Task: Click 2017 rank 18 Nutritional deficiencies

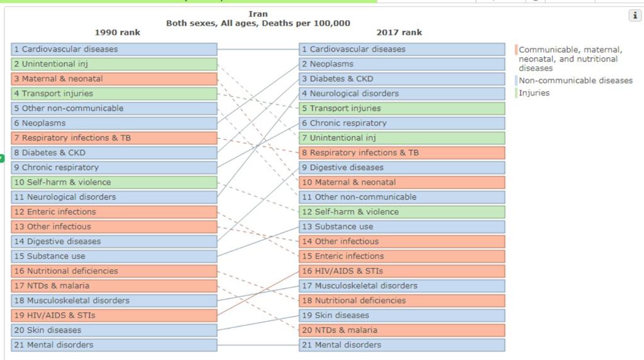Action: 402,300
